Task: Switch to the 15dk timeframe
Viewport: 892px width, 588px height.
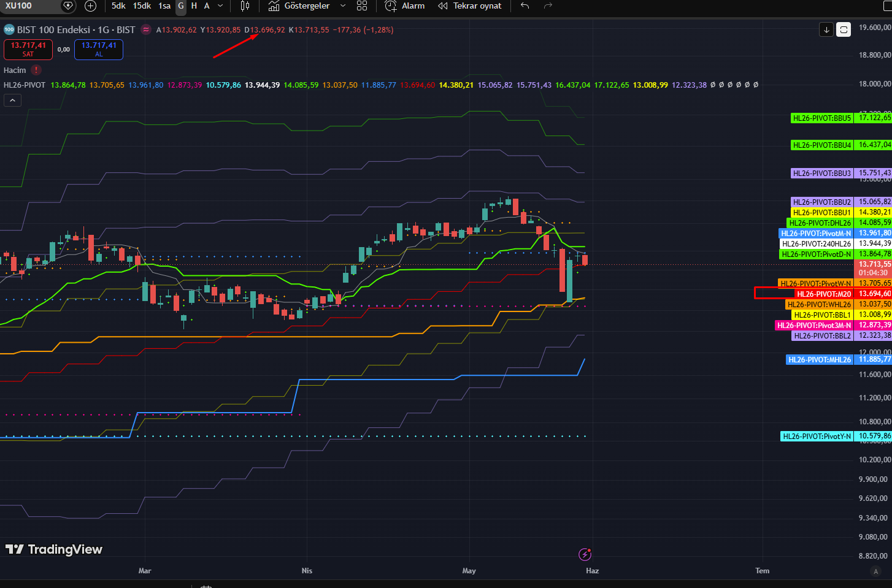Action: coord(142,6)
